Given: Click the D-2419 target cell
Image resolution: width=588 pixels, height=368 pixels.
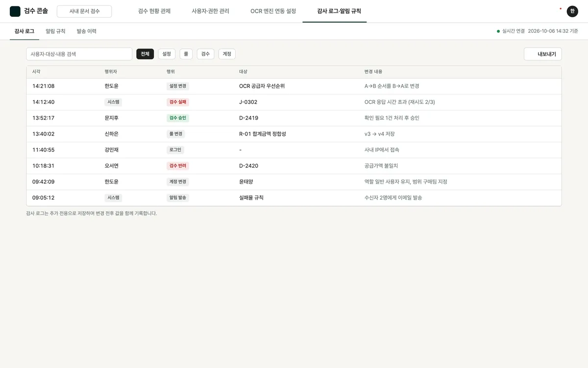Looking at the screenshot, I should [248, 118].
